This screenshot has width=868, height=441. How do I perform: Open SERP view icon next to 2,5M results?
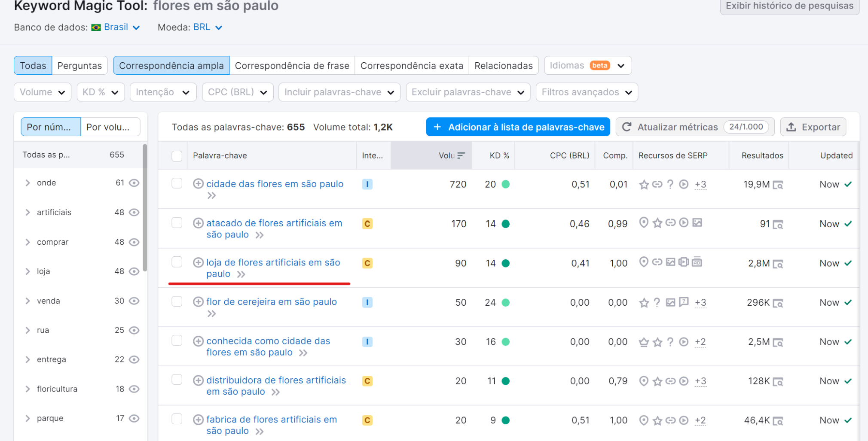778,343
